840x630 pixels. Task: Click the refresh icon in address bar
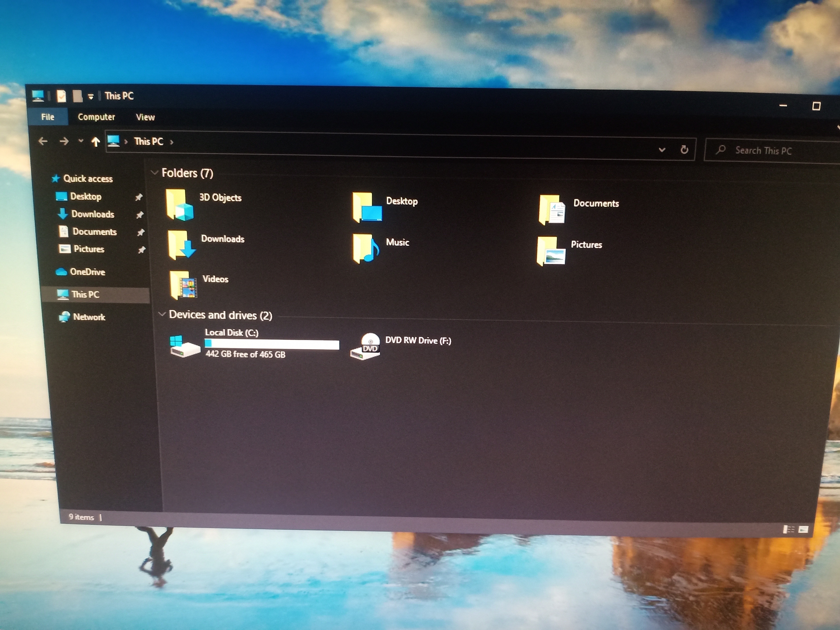(684, 150)
